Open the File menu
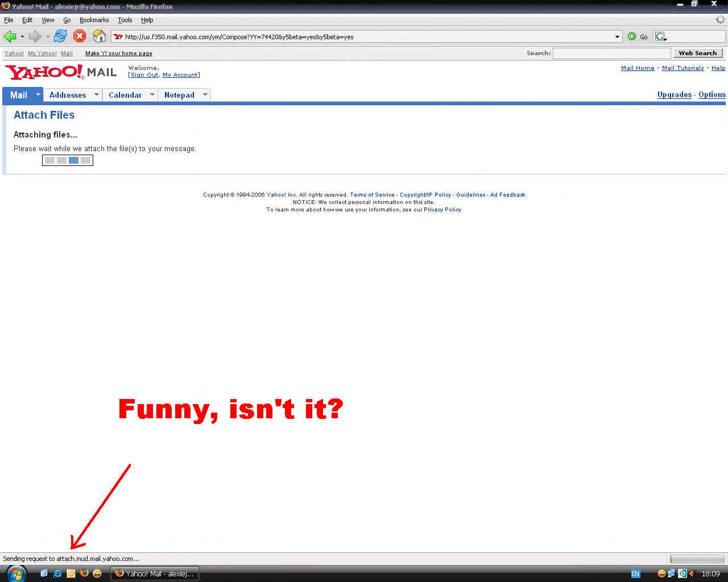Image resolution: width=728 pixels, height=582 pixels. pos(9,20)
